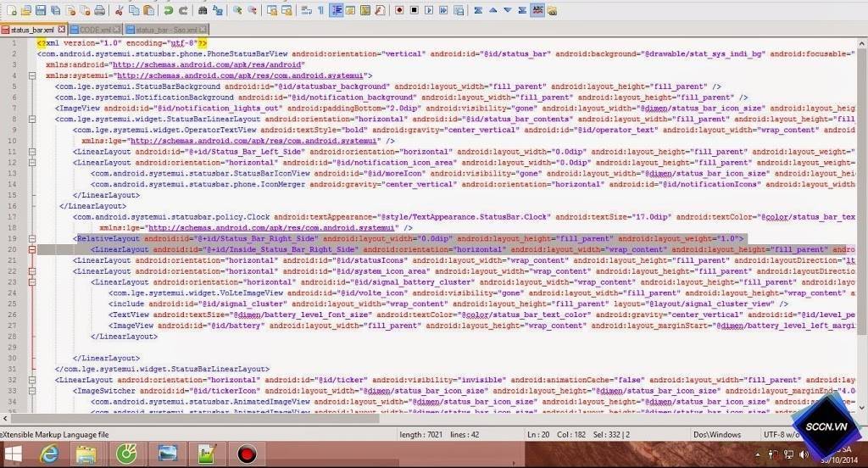Collapse ImageSwitcher fold at line 33

(32, 391)
